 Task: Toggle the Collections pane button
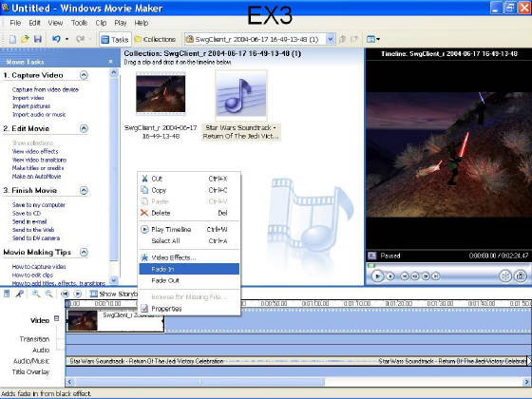coord(155,39)
